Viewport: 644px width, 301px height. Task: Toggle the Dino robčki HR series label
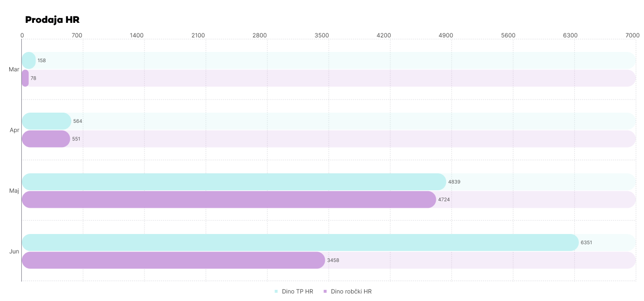coord(351,291)
